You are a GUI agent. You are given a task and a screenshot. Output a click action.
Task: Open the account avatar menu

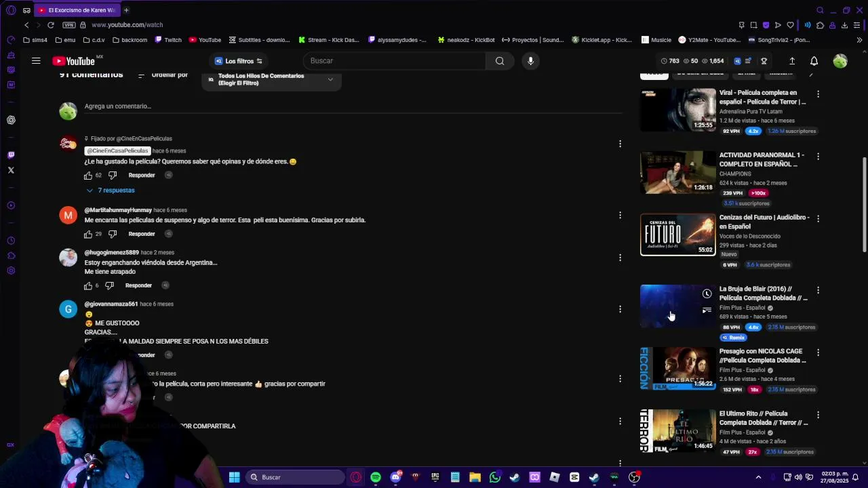(840, 61)
